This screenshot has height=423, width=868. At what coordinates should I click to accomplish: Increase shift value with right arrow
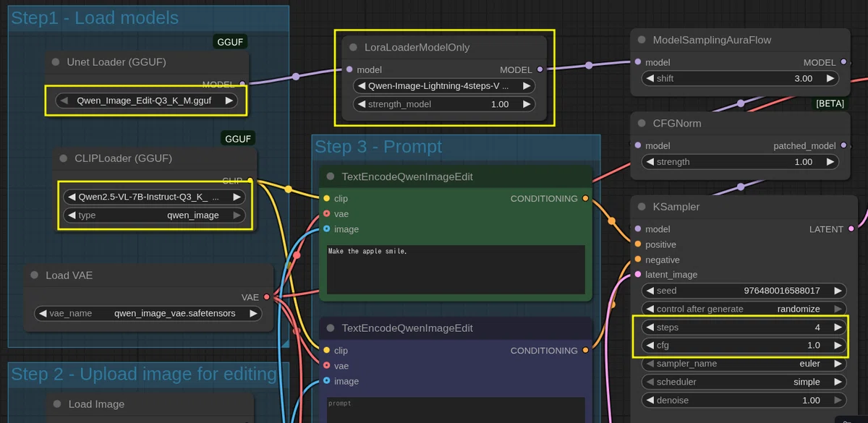(830, 78)
